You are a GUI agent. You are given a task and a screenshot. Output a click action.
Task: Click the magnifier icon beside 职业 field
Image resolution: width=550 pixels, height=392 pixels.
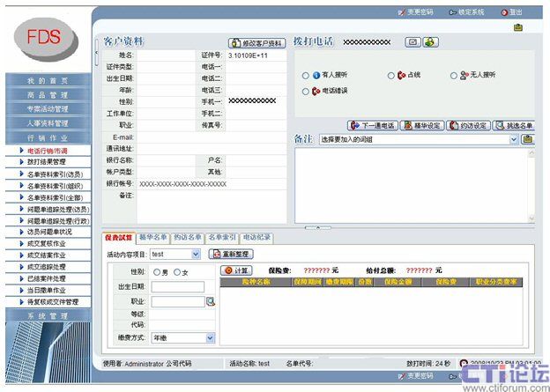(211, 301)
